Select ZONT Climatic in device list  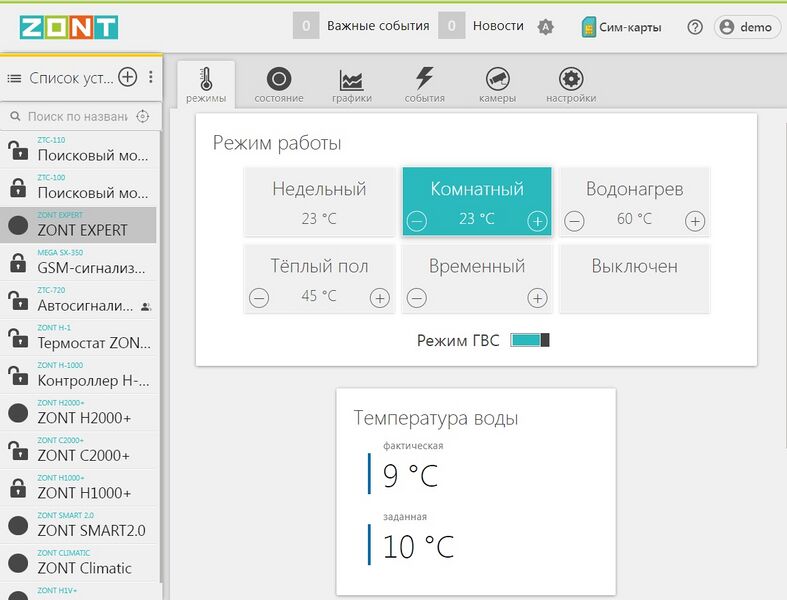[x=84, y=567]
